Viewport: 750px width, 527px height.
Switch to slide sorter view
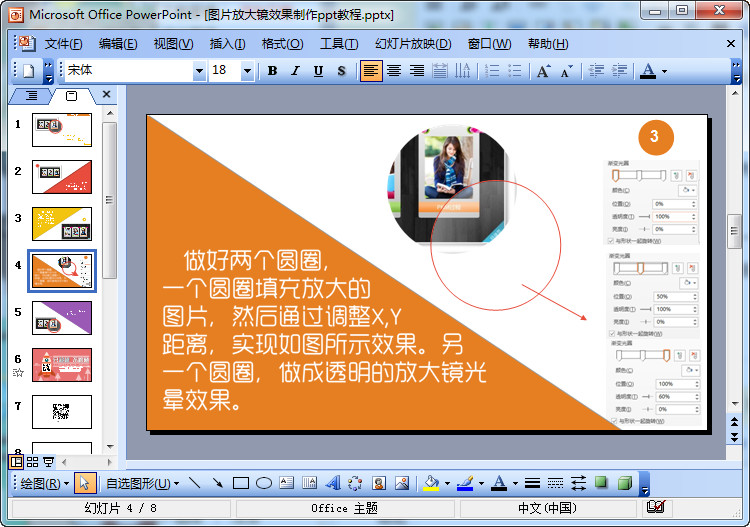(x=33, y=462)
